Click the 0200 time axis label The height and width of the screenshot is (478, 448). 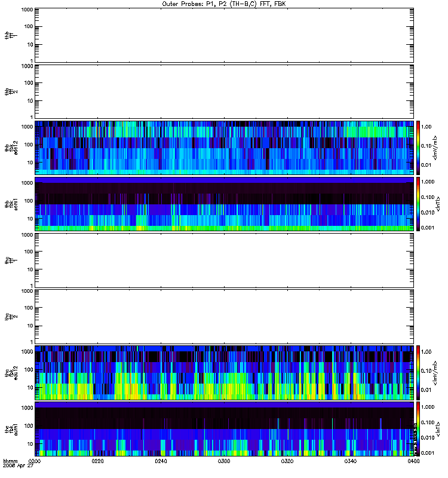(35, 461)
